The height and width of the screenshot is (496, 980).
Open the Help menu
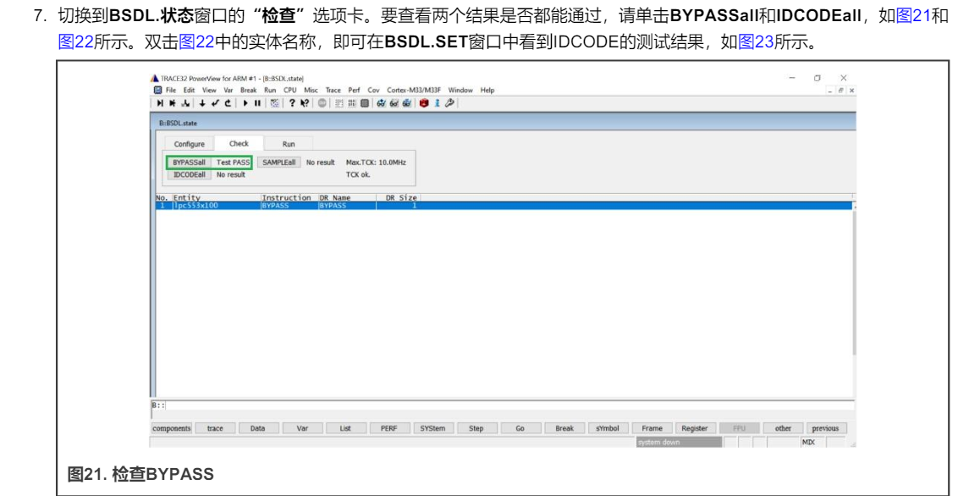pyautogui.click(x=487, y=90)
